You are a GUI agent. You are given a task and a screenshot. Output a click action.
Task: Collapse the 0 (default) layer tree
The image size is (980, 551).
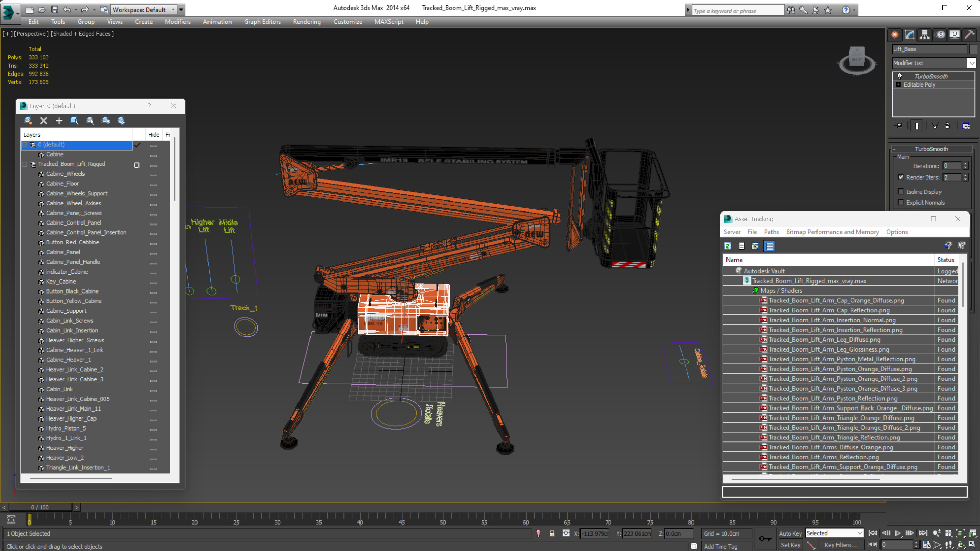(x=25, y=145)
